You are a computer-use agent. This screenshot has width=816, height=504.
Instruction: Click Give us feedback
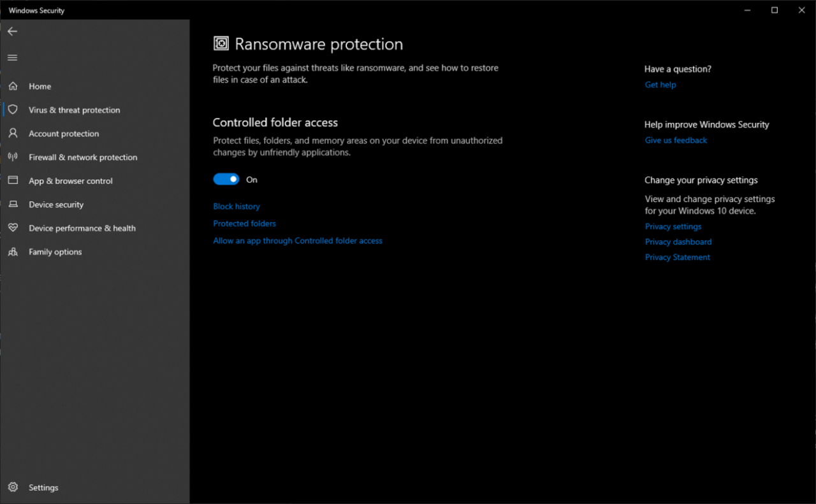(675, 140)
